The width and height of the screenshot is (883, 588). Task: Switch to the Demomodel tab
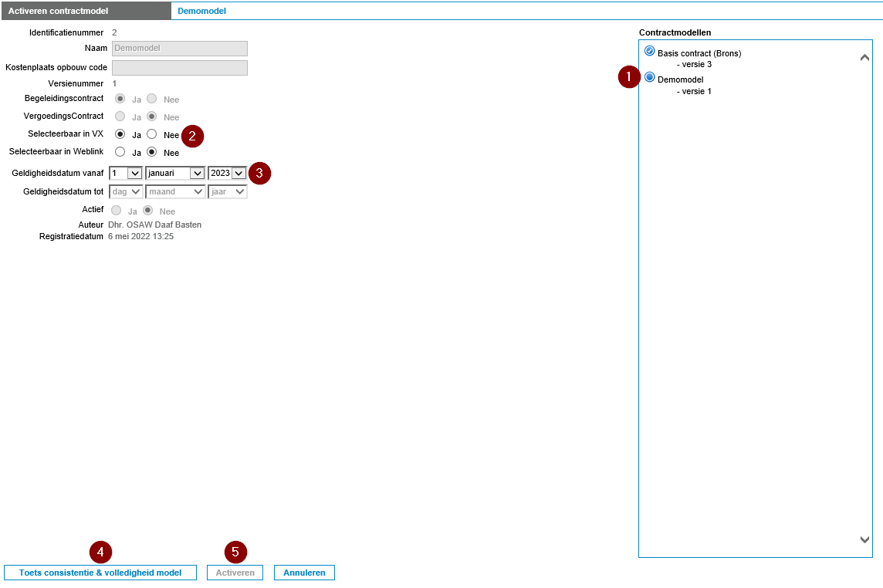(201, 11)
